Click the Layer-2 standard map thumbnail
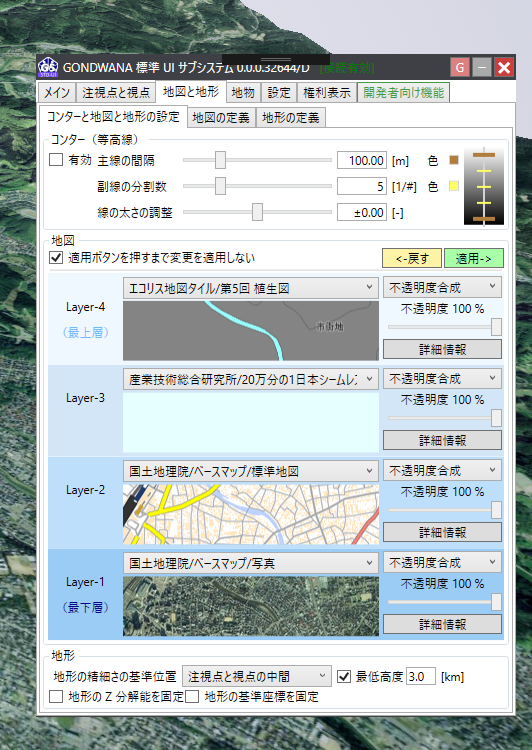Image resolution: width=532 pixels, height=750 pixels. click(251, 514)
